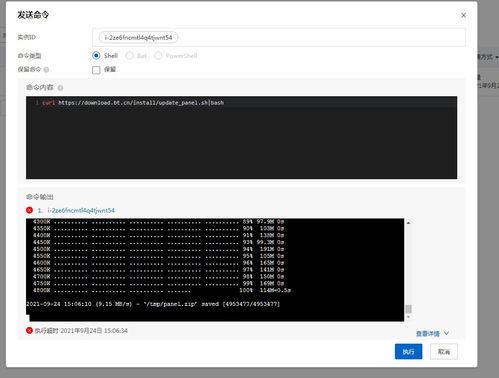Open the instance link i-2ze6fncmtl4q4tjwnt54 in output
The width and height of the screenshot is (499, 378).
(81, 210)
